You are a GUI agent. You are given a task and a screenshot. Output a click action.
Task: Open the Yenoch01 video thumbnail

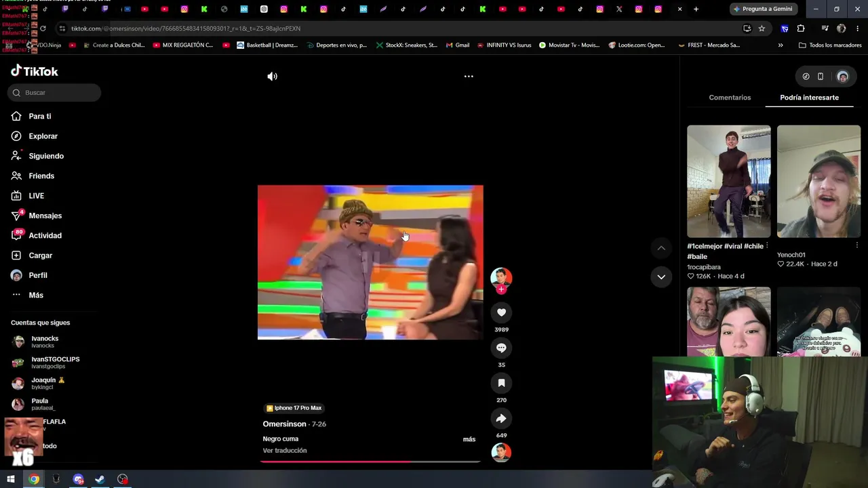tap(818, 181)
